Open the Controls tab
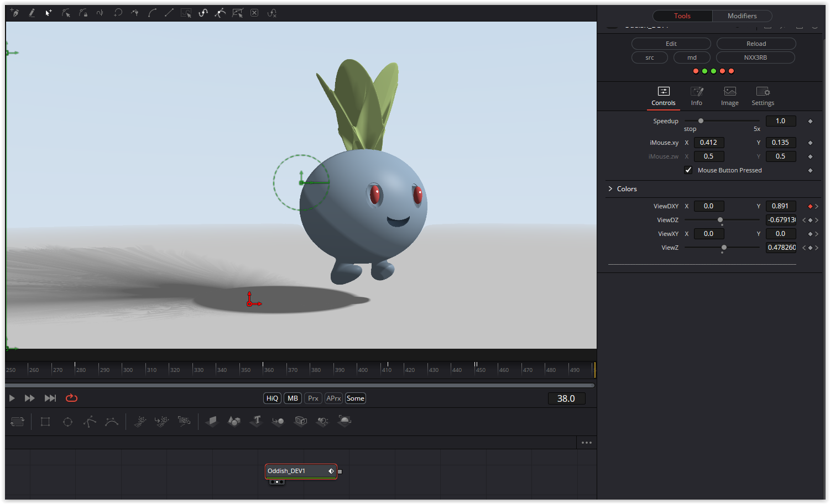This screenshot has height=504, width=830. coord(664,96)
